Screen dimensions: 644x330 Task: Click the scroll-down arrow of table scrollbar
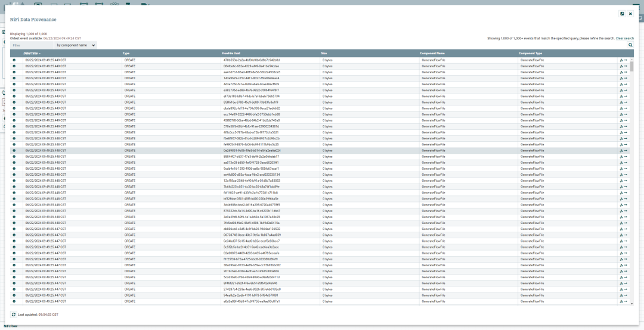coord(631,304)
